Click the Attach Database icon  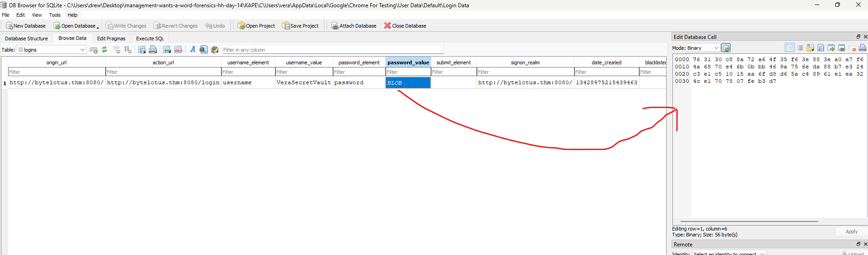tap(335, 26)
